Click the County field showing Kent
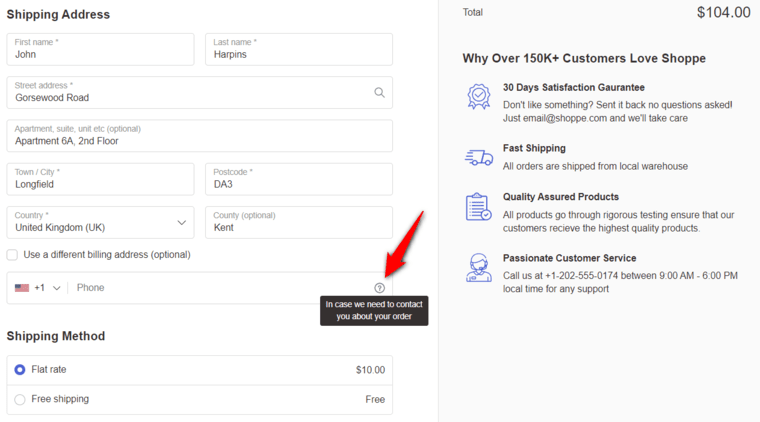760x422 pixels. (x=299, y=222)
